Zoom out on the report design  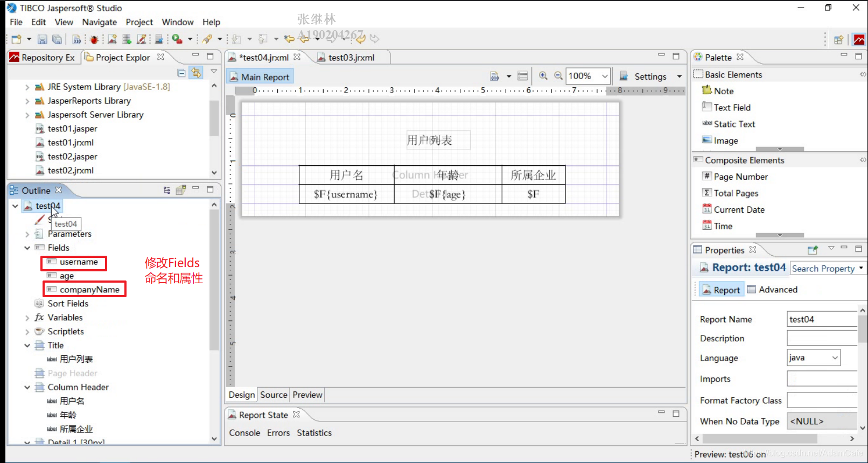558,76
